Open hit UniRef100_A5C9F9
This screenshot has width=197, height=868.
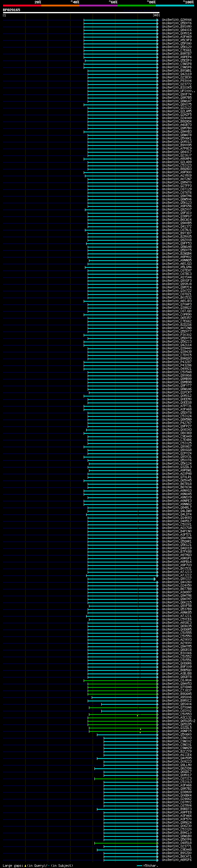pos(177,40)
